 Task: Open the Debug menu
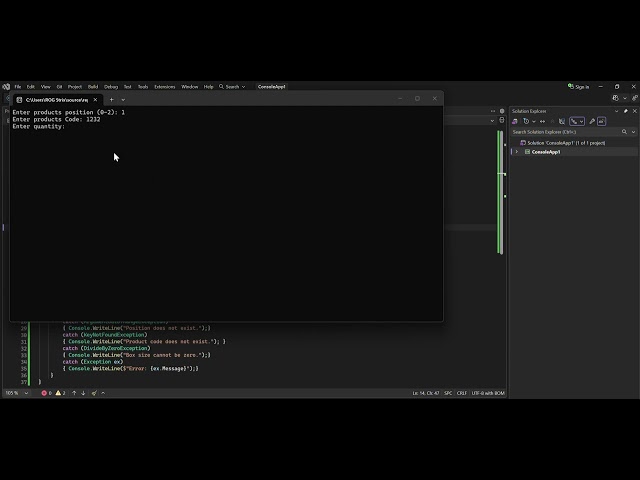click(111, 87)
